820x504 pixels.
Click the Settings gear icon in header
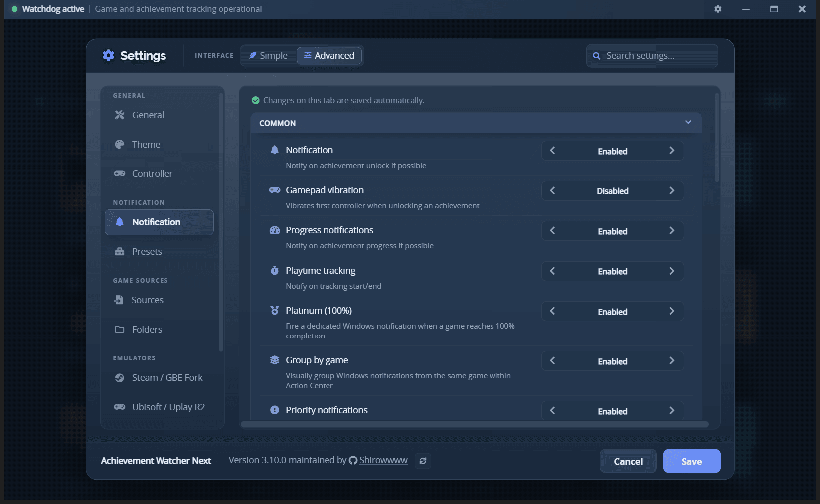click(108, 55)
